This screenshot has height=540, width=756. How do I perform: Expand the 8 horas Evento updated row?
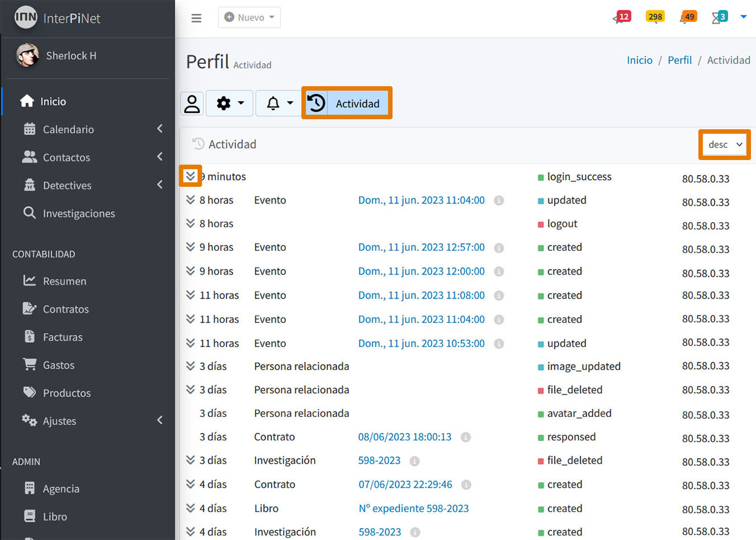click(x=191, y=199)
